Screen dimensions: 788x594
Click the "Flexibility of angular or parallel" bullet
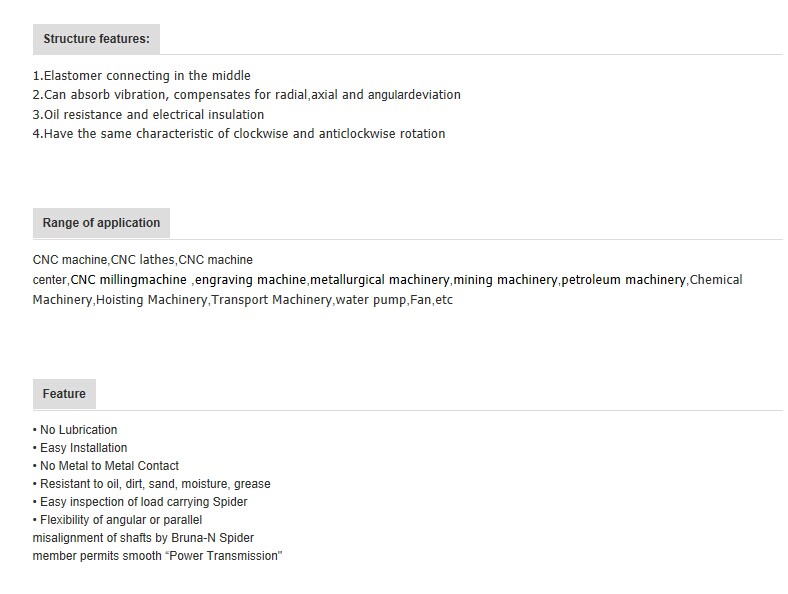(117, 520)
